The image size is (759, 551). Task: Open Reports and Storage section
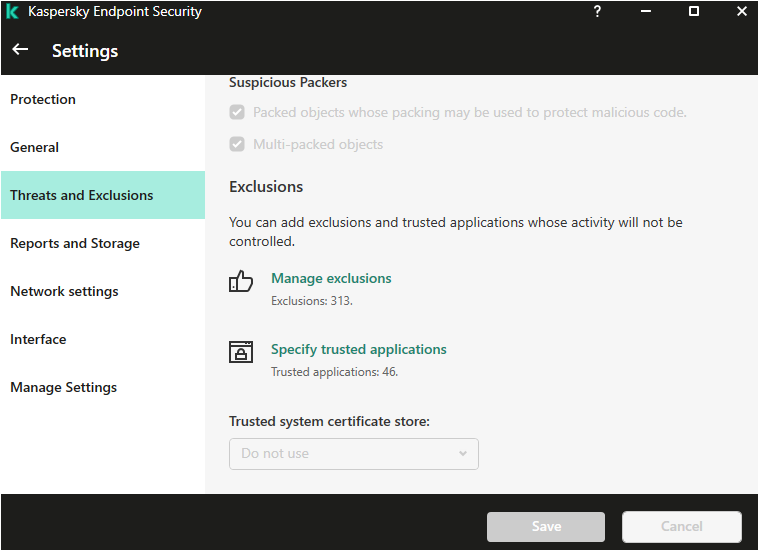103,243
